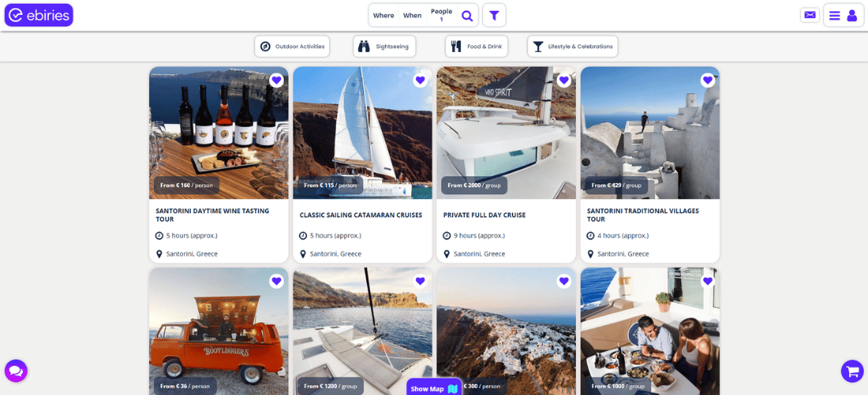This screenshot has height=395, width=868.
Task: Select the Lifestyle & Celebrations category
Action: point(572,47)
